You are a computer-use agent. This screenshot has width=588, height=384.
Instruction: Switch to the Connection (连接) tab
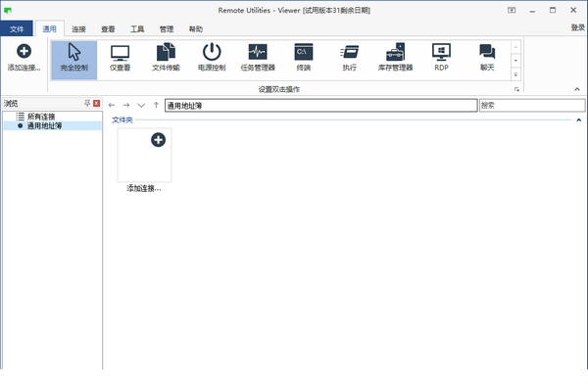pyautogui.click(x=78, y=28)
